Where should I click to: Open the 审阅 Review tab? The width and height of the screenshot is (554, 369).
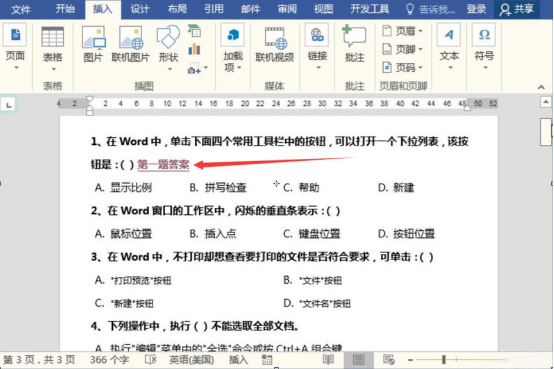(287, 9)
